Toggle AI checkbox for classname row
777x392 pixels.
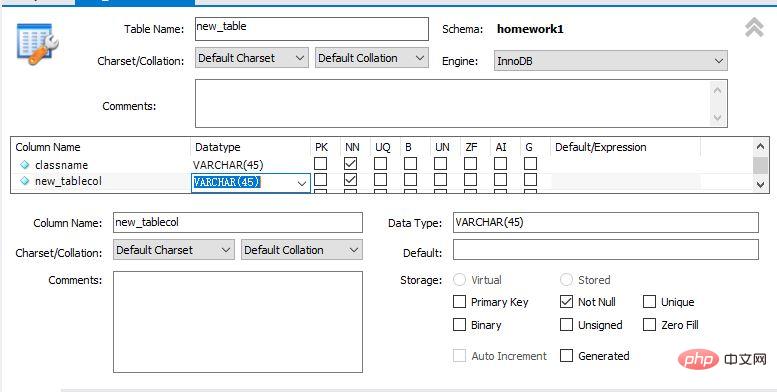(500, 163)
